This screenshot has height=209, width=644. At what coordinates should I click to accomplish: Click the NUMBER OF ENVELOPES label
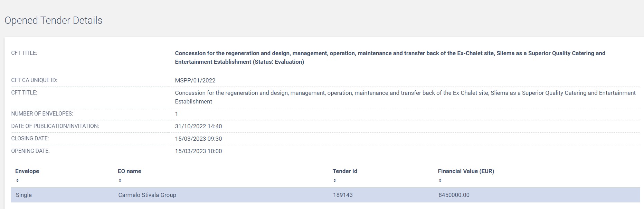click(42, 114)
